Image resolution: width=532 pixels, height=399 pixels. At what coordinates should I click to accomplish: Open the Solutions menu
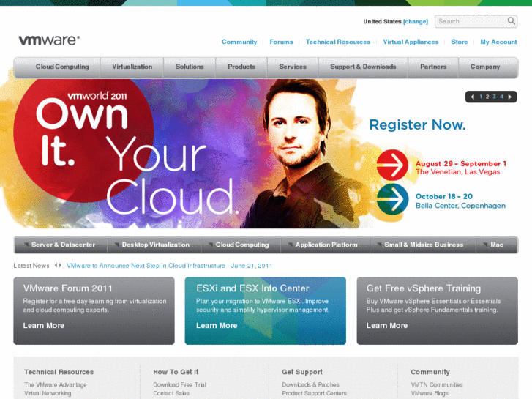[190, 67]
